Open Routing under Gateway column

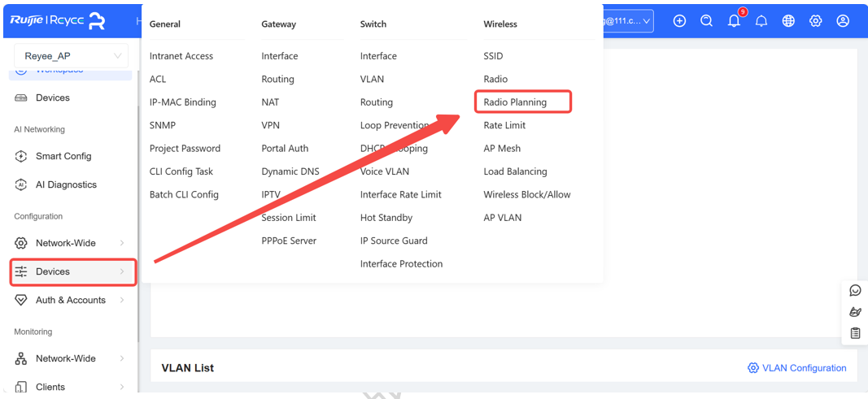[277, 79]
